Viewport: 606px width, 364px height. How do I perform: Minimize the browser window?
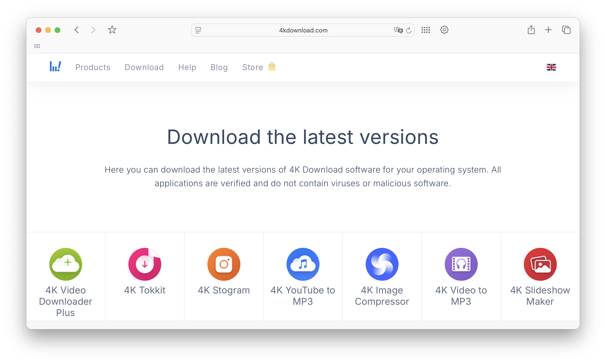(48, 30)
